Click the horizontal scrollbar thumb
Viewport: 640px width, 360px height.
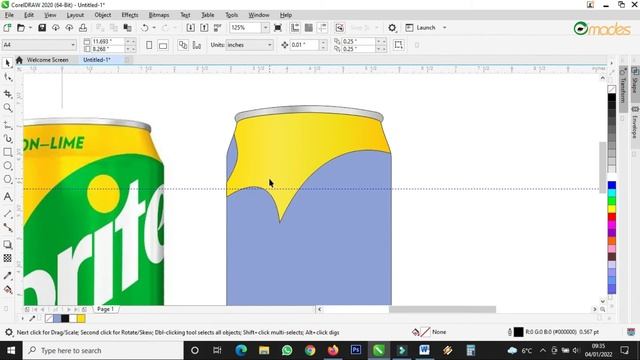[x=442, y=309]
